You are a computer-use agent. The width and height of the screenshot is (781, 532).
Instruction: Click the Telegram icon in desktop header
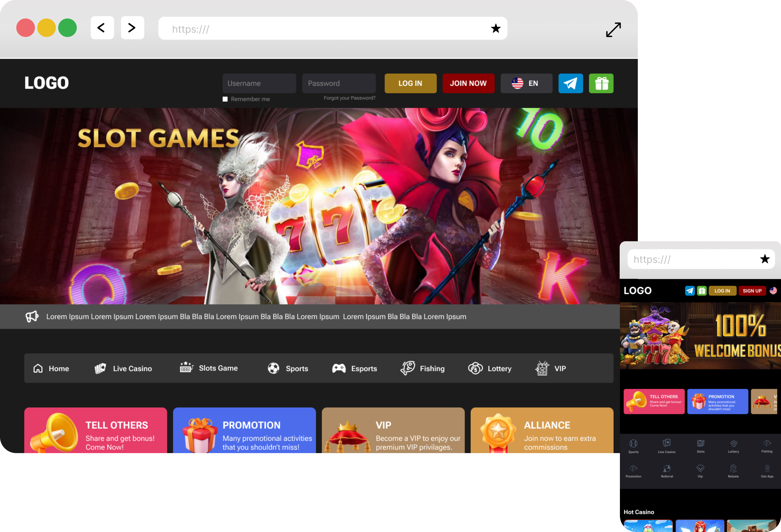pyautogui.click(x=570, y=83)
